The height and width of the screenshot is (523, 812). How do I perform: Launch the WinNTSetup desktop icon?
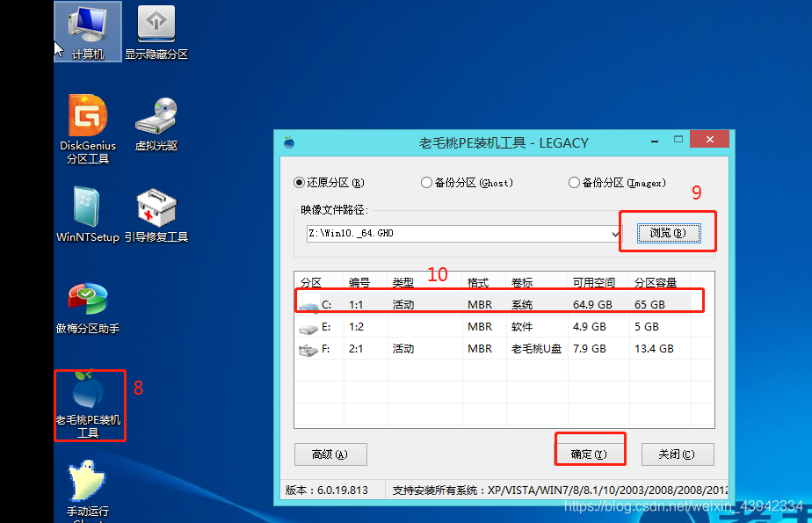[88, 214]
